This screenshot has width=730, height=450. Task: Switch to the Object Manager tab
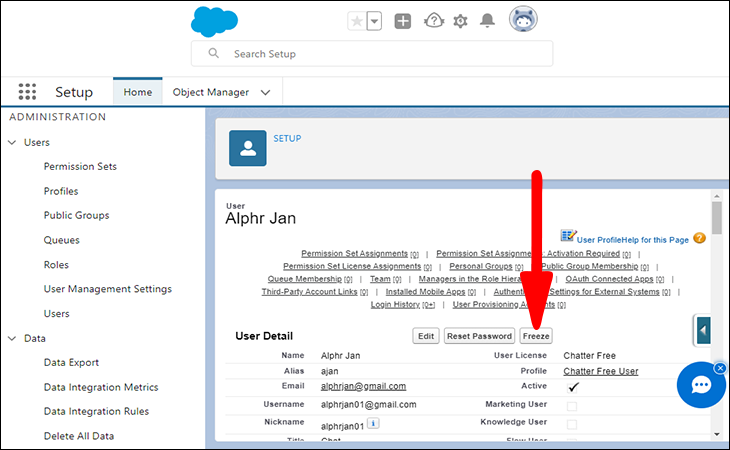point(210,92)
